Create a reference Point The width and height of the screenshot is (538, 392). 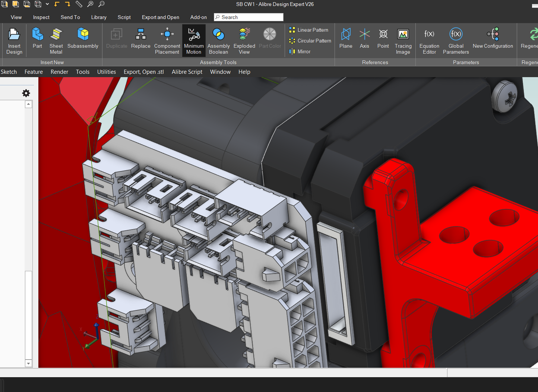pyautogui.click(x=383, y=38)
